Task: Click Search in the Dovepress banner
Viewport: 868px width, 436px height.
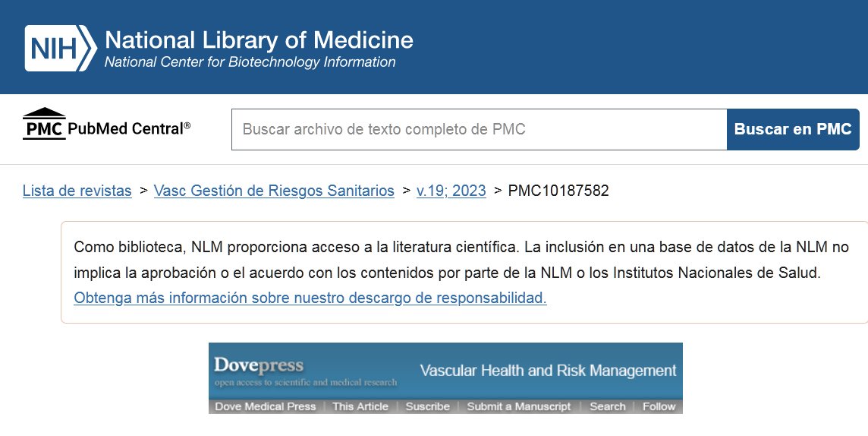Action: [608, 406]
